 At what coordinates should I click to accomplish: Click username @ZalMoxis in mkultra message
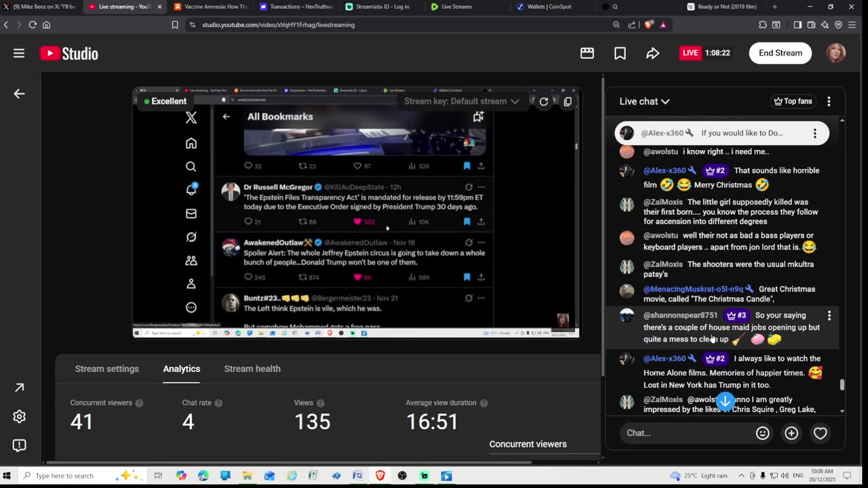pos(663,264)
